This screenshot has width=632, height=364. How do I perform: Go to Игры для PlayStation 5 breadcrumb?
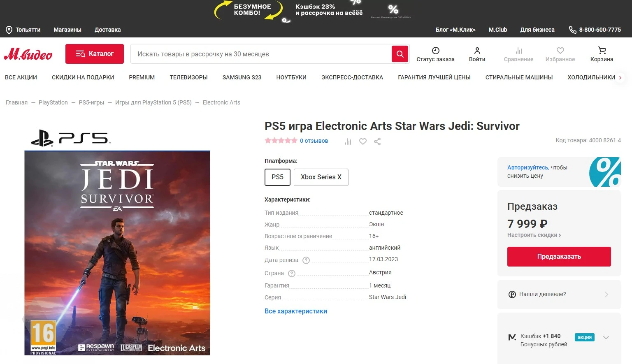(153, 102)
